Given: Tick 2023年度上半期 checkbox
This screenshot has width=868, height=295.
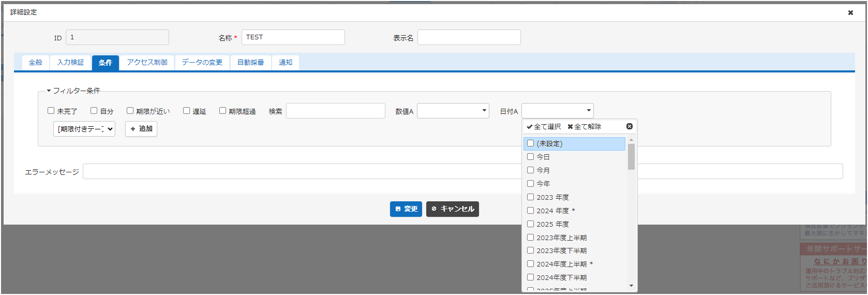Looking at the screenshot, I should 531,238.
